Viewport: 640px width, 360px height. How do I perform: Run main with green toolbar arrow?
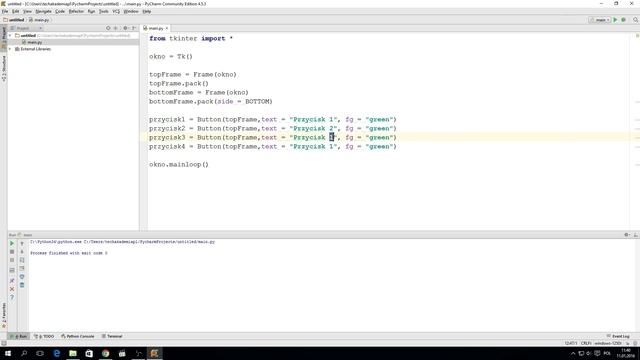615,20
